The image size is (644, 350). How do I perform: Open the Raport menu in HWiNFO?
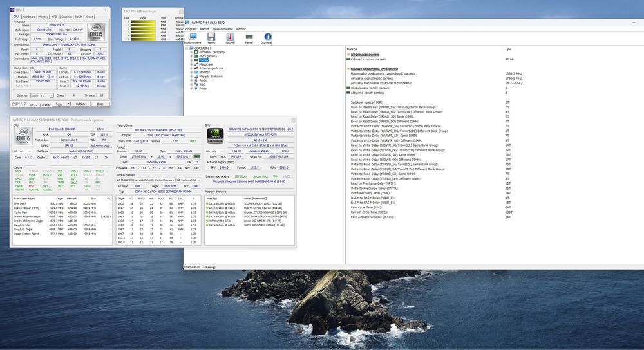tap(205, 29)
